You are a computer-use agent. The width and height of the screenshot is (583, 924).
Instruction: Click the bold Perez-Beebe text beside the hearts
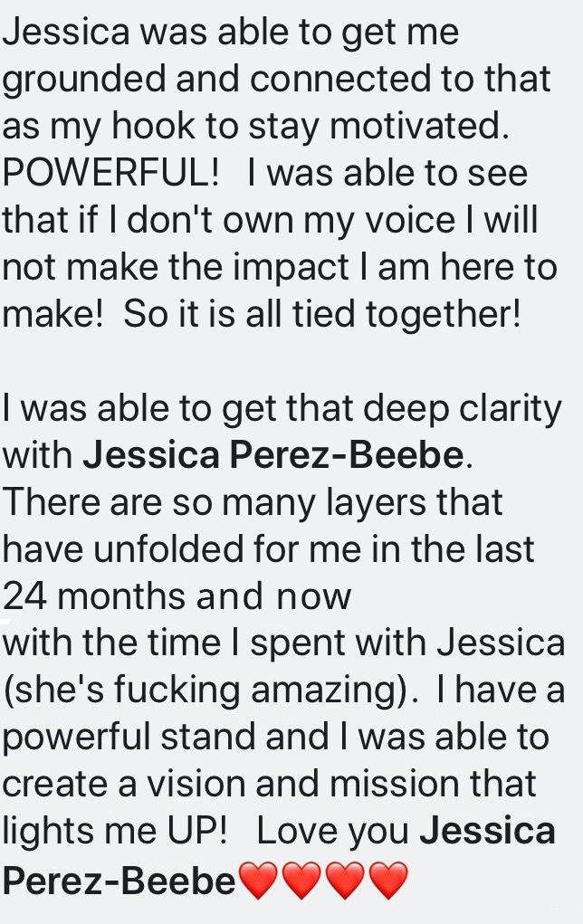[x=119, y=881]
